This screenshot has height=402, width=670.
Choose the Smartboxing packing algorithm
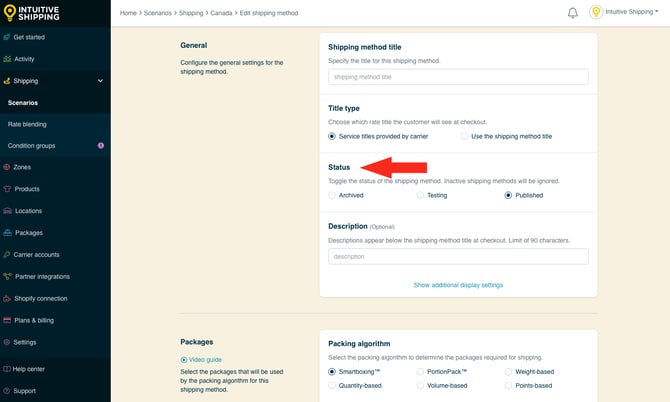coord(332,372)
